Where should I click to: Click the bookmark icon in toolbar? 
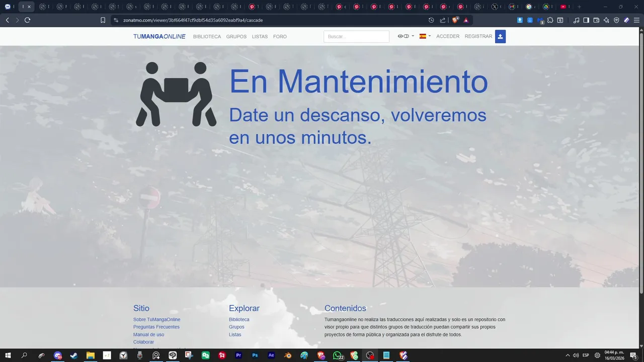click(x=103, y=20)
